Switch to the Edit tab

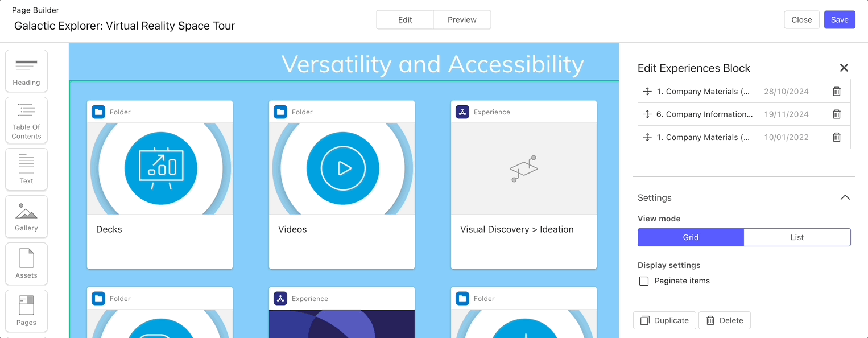tap(405, 20)
